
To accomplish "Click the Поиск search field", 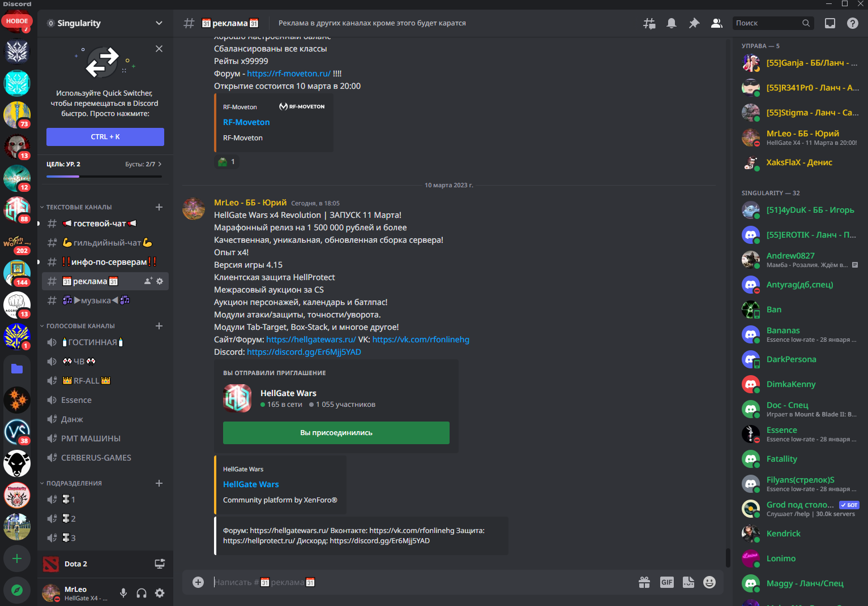I will click(x=773, y=23).
